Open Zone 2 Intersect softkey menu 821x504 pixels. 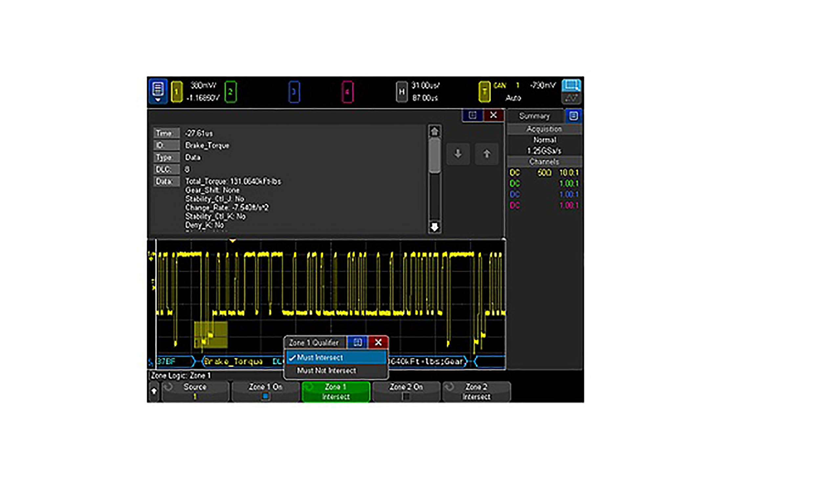[476, 392]
